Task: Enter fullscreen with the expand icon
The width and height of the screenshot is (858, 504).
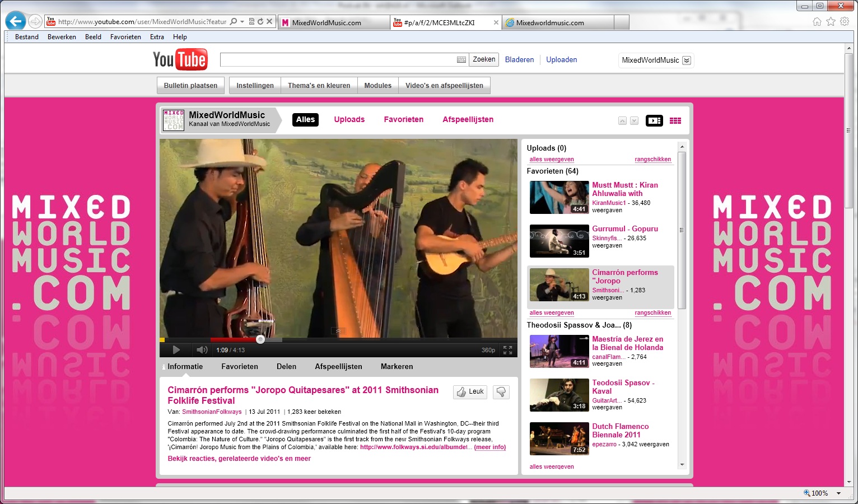Action: tap(508, 350)
